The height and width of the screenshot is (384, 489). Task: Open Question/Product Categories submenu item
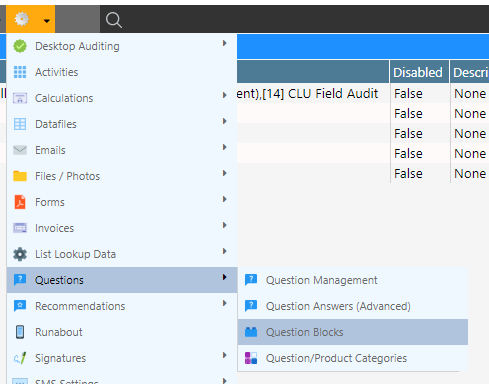pyautogui.click(x=353, y=358)
